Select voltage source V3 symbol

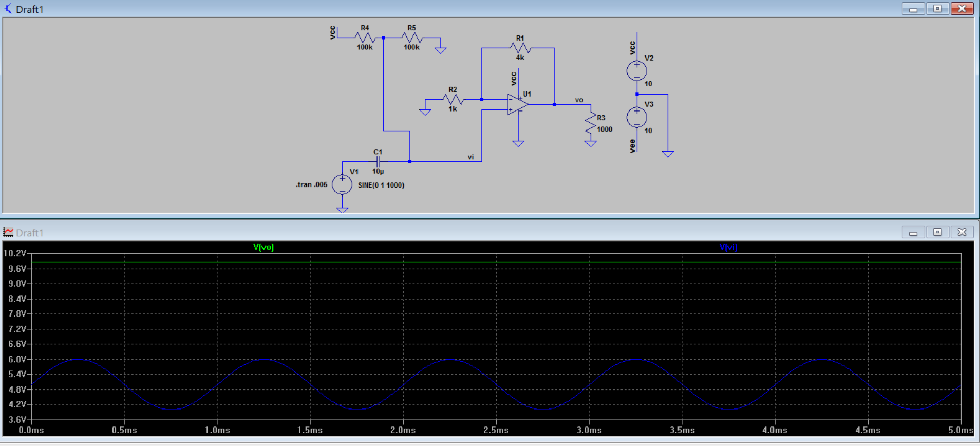tap(636, 117)
